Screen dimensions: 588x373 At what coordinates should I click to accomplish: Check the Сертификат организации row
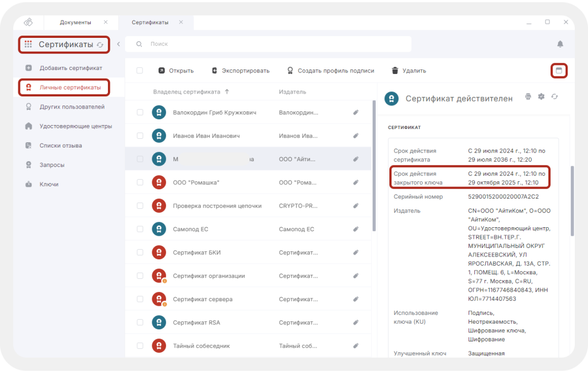pos(140,276)
